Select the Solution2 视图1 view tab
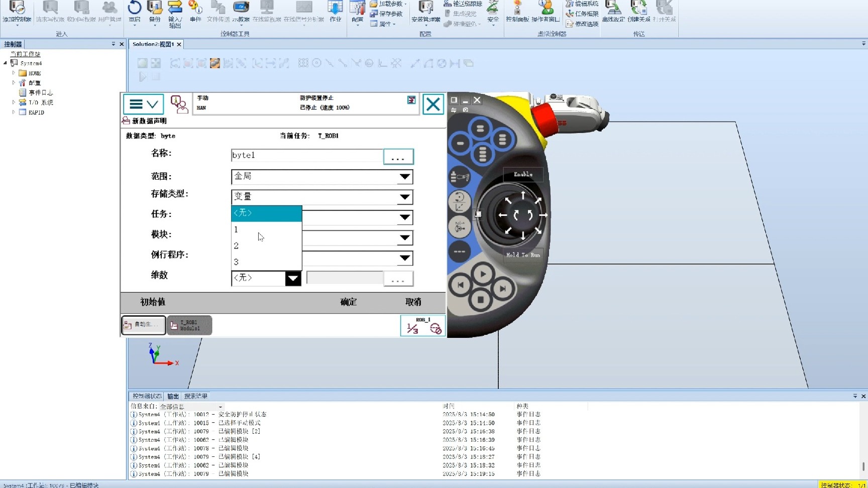The height and width of the screenshot is (488, 868). point(153,44)
